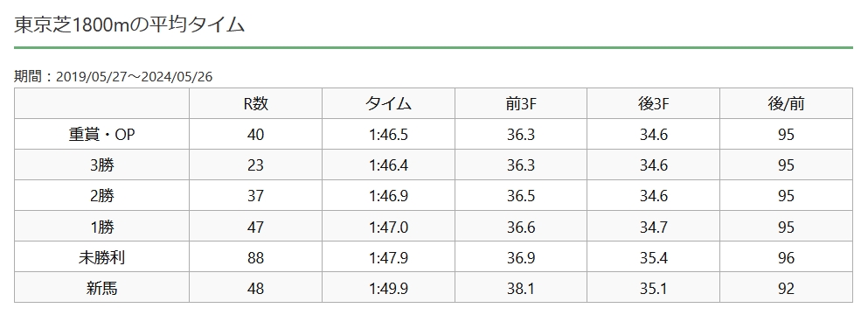Click the 2勝 row label

tap(102, 196)
